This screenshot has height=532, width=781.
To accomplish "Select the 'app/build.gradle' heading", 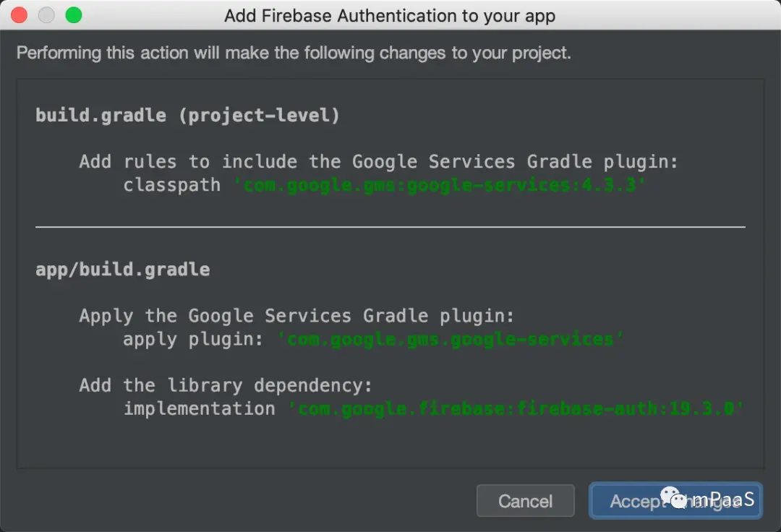I will point(122,270).
